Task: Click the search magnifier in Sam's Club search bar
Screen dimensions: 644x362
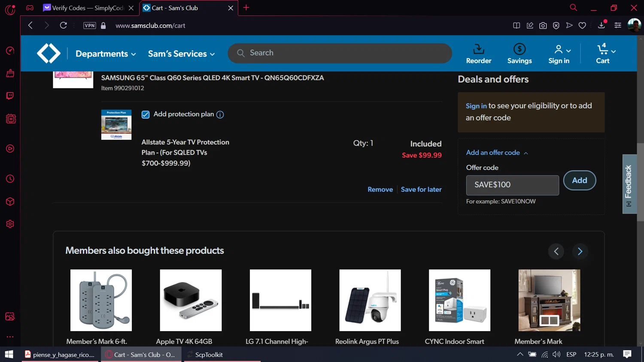Action: (241, 53)
